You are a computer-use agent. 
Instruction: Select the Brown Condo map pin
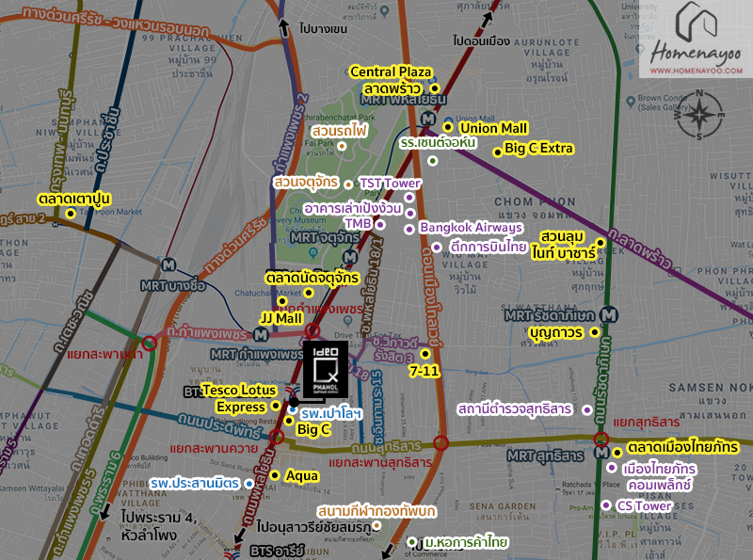pyautogui.click(x=631, y=102)
